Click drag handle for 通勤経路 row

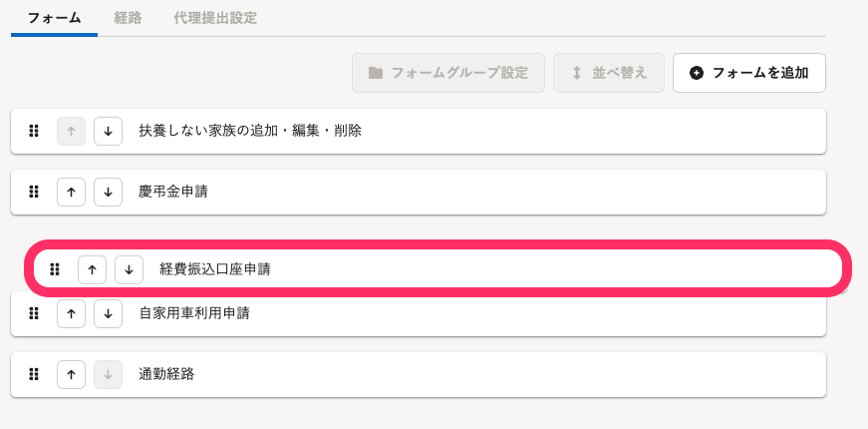coord(34,375)
